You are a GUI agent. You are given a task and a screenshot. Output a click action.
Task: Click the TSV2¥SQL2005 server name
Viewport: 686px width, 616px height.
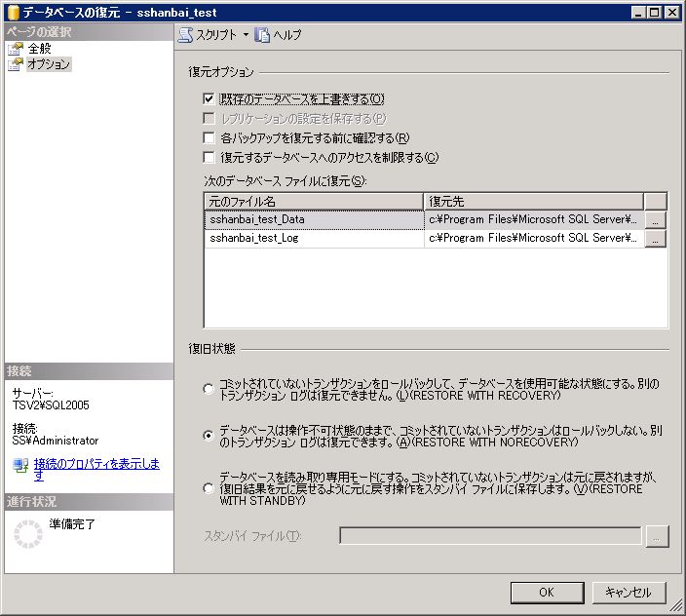pyautogui.click(x=51, y=405)
